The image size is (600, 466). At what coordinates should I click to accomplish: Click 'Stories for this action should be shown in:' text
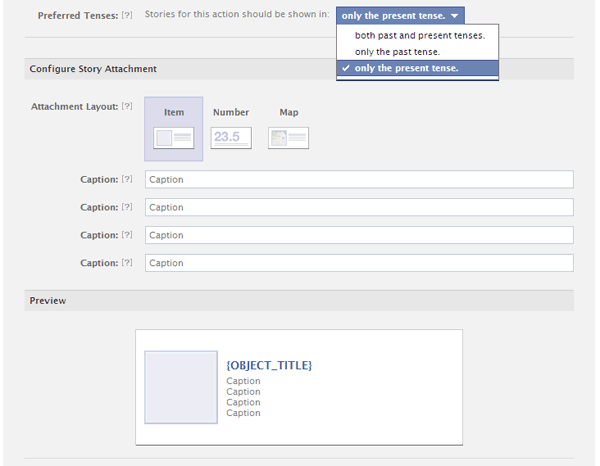click(x=237, y=14)
